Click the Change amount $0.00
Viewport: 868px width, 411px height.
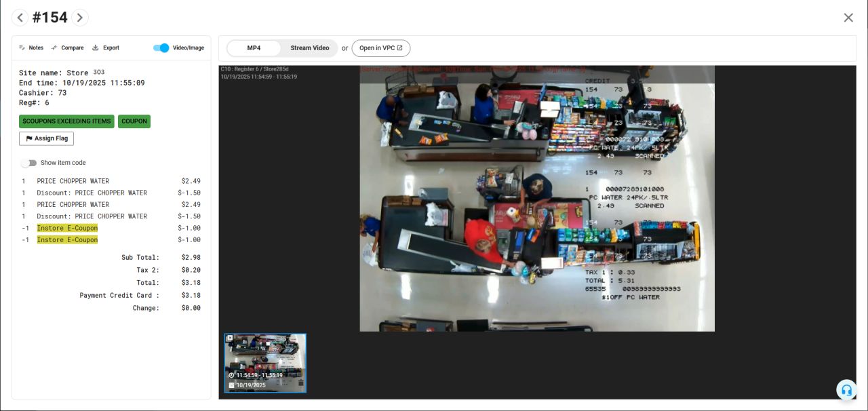[191, 308]
